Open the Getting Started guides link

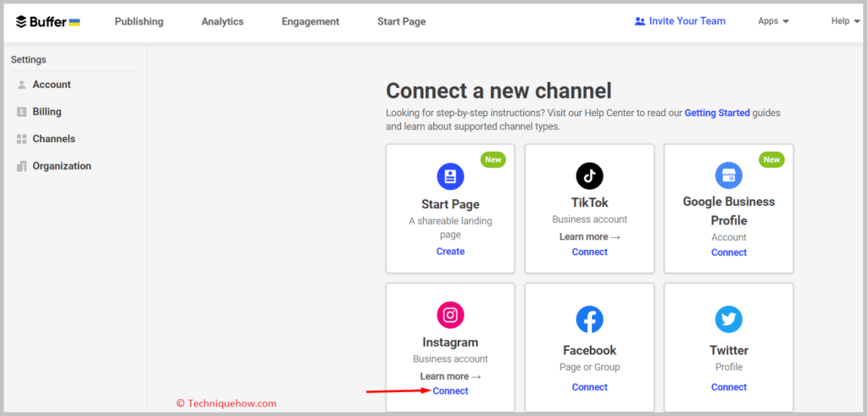(717, 113)
